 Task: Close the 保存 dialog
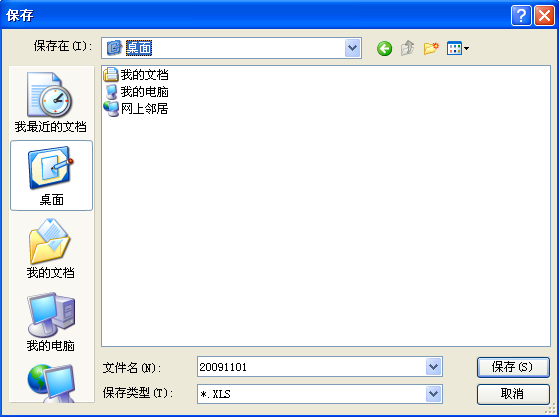(544, 15)
